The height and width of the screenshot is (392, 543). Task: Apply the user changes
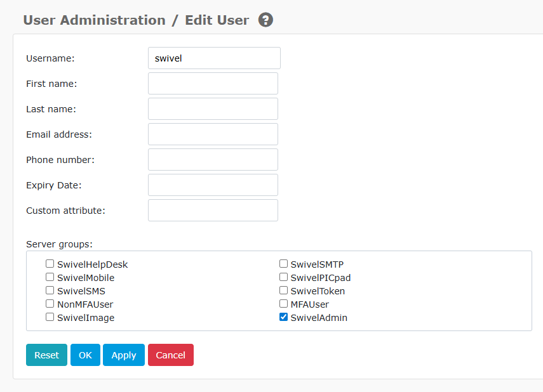(123, 355)
